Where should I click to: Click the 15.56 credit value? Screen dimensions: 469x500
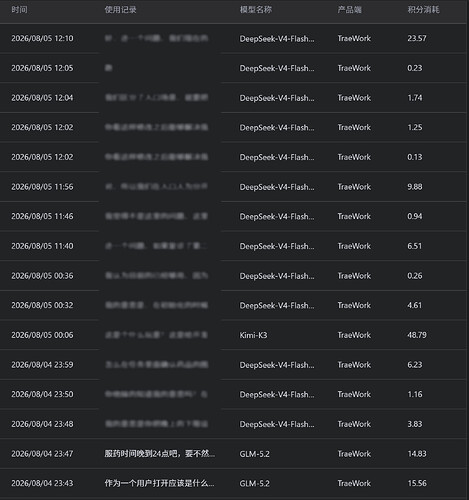click(x=417, y=483)
